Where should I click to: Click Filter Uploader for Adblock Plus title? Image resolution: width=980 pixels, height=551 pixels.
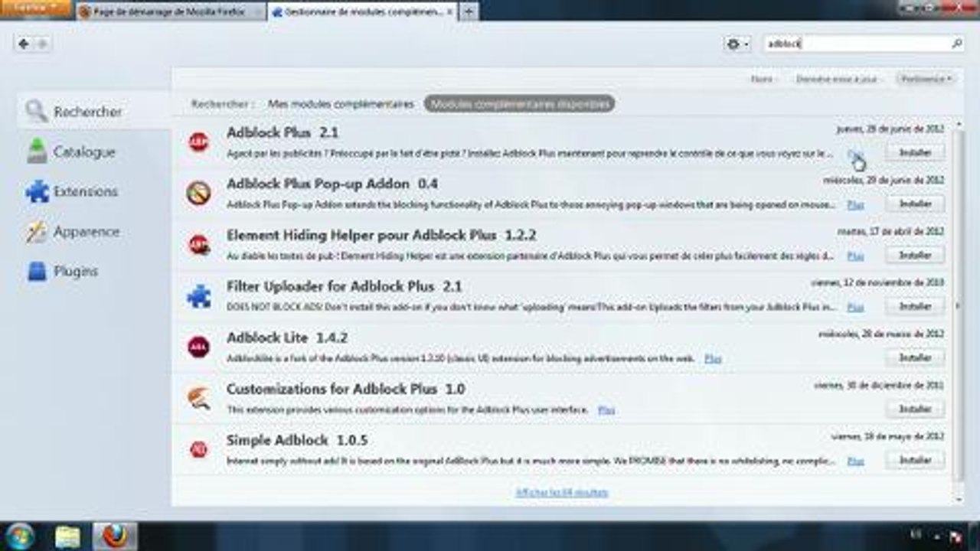(345, 286)
